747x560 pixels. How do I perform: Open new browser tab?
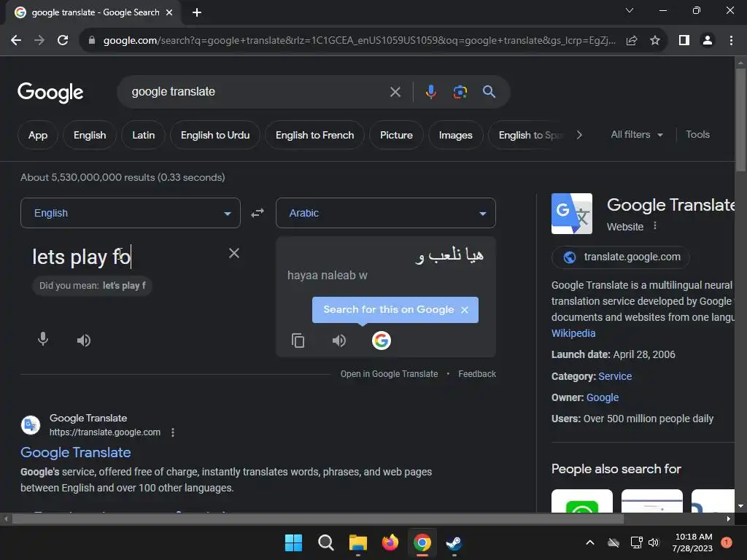tap(197, 12)
